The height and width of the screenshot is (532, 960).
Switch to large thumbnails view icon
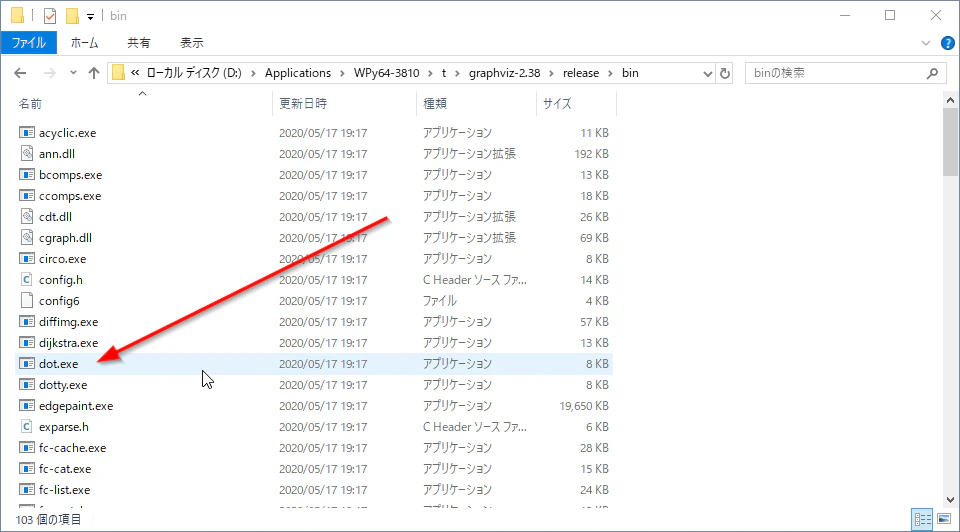(945, 520)
